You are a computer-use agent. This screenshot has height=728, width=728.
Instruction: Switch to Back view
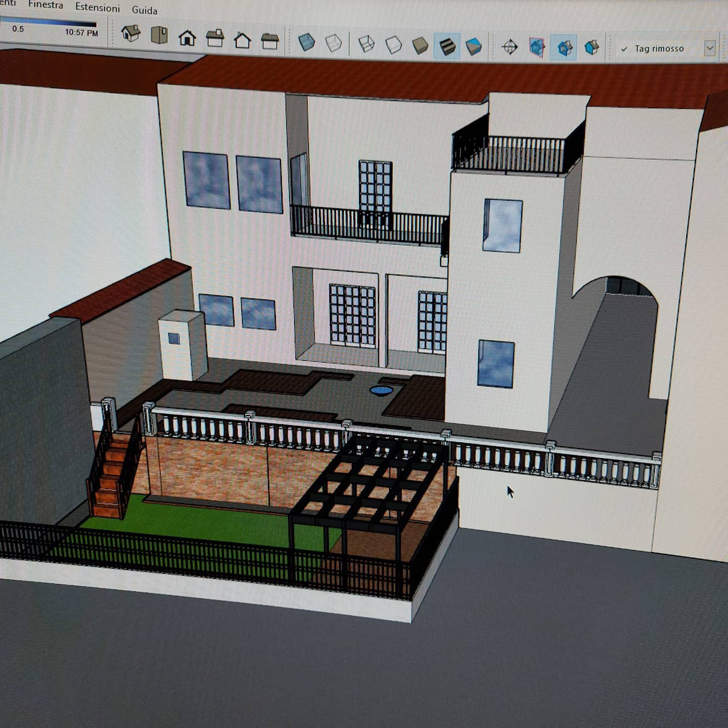[x=242, y=40]
